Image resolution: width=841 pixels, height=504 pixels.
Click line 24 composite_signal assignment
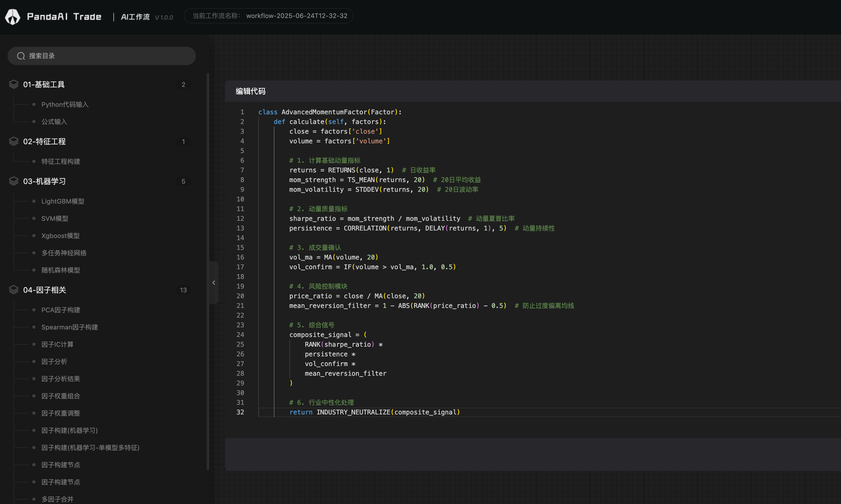tap(328, 335)
